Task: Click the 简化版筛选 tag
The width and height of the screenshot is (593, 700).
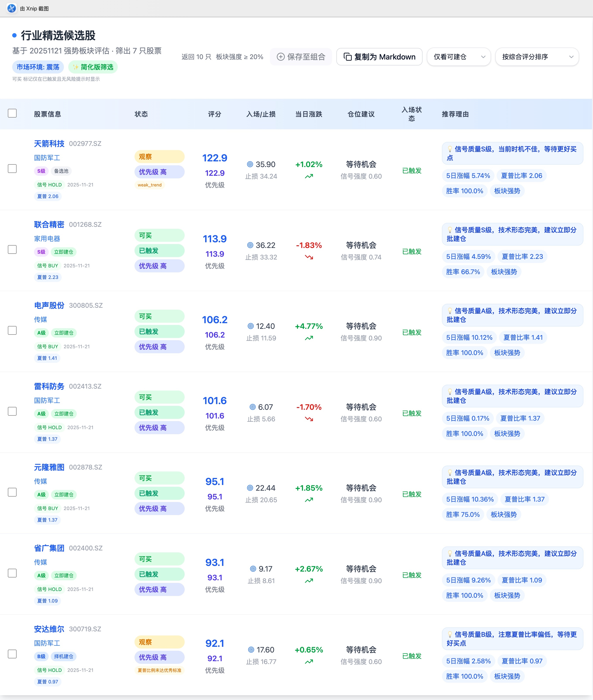Action: click(93, 67)
